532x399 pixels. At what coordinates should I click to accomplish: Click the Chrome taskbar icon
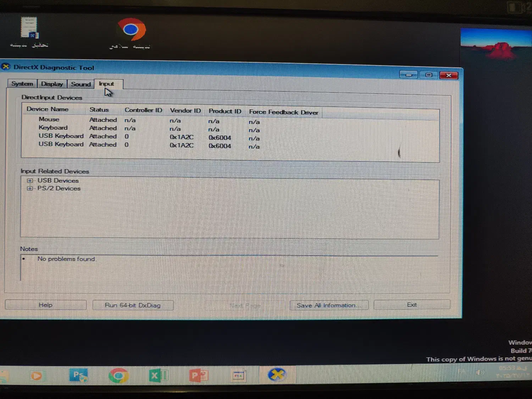pos(118,376)
